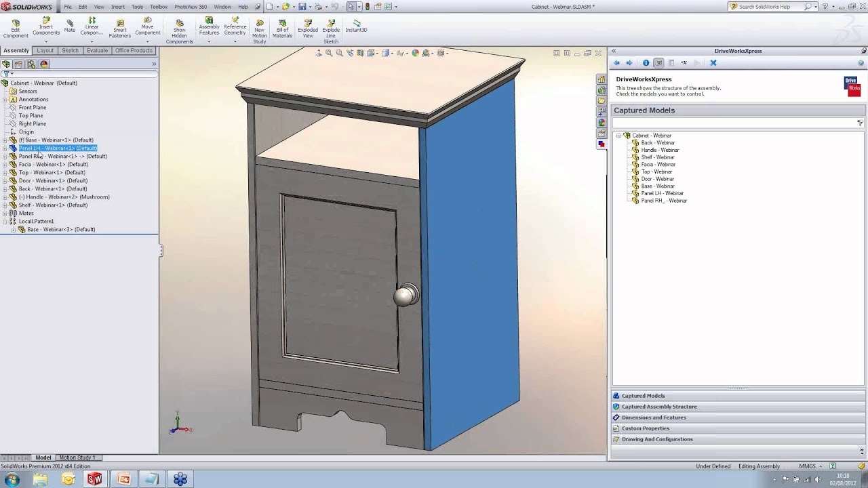Open the Tools menu
Screen dimensions: 868x488
click(x=138, y=7)
